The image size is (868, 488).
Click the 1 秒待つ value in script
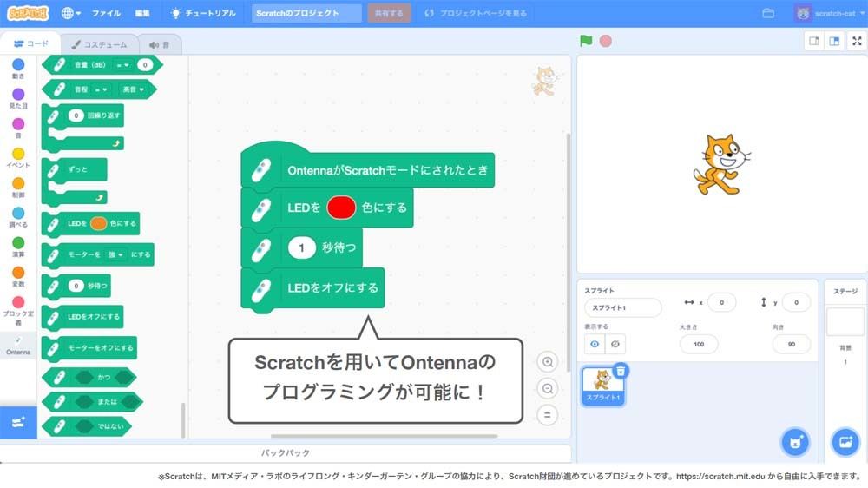click(301, 247)
